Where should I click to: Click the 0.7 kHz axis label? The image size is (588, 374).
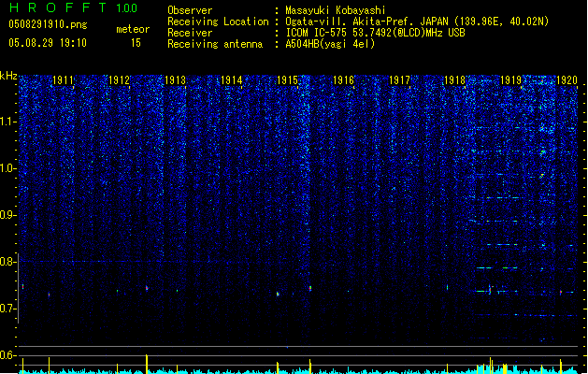7,309
